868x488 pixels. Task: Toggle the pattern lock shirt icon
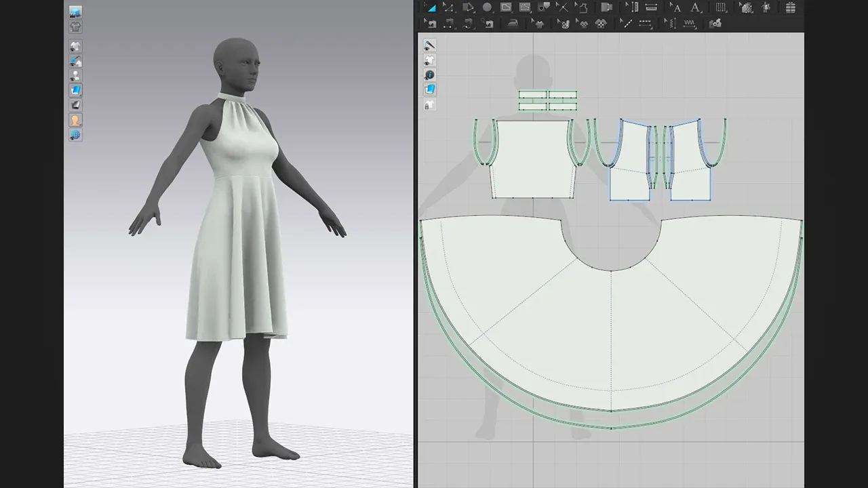430,104
